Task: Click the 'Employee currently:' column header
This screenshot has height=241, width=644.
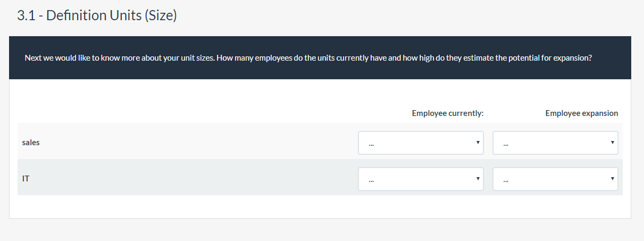Action: [447, 113]
